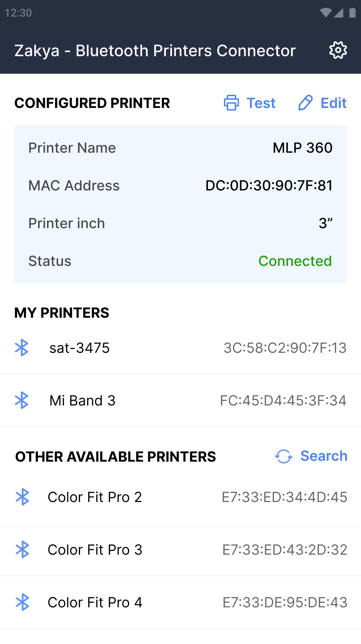The image size is (361, 644).
Task: Click the MLP 360 printer name
Action: tap(302, 148)
